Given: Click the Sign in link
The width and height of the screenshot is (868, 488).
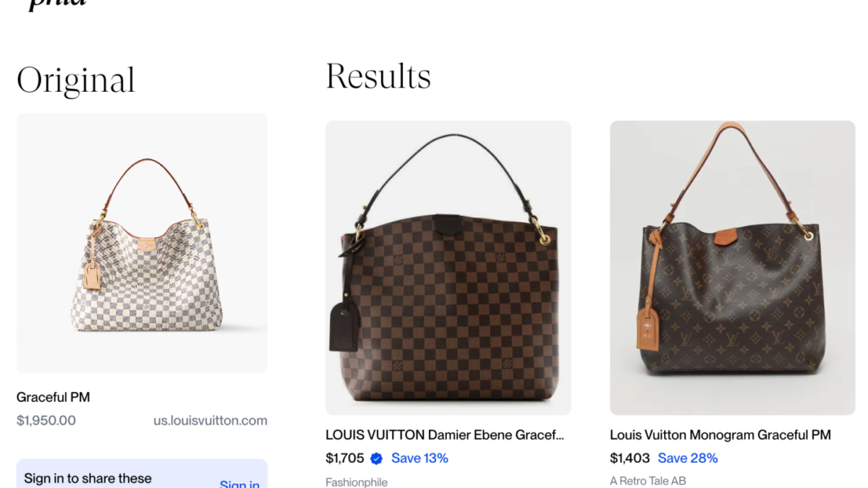Looking at the screenshot, I should 239,483.
